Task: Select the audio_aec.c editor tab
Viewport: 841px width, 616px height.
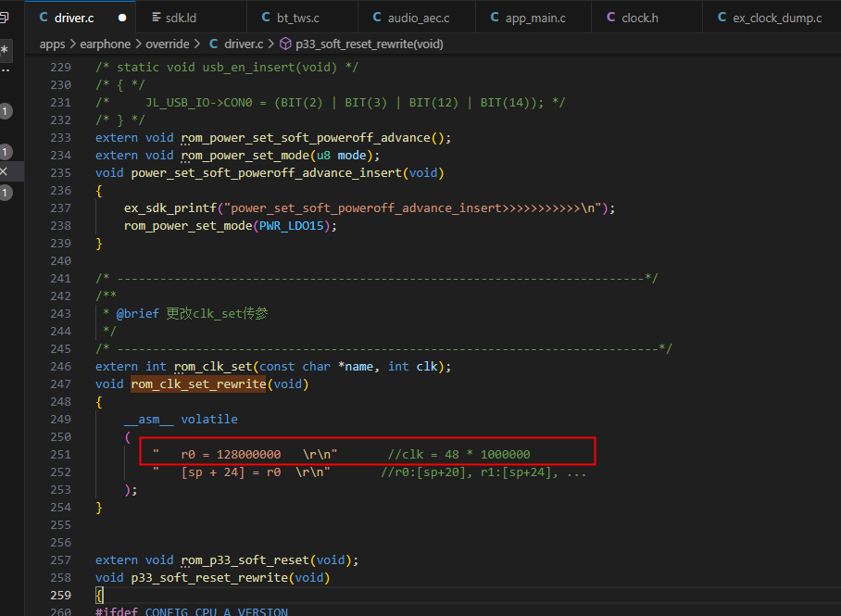Action: pyautogui.click(x=417, y=18)
